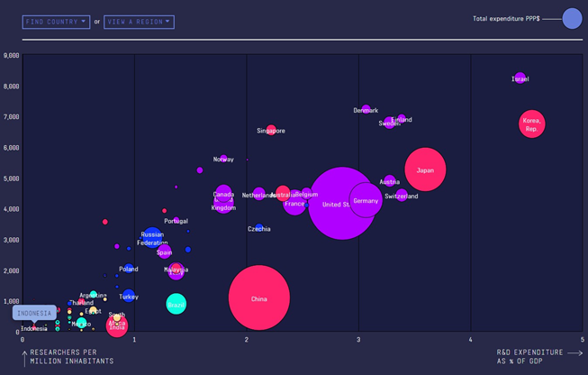
Task: Pick the Korea, Rep. bubble
Action: pyautogui.click(x=532, y=124)
